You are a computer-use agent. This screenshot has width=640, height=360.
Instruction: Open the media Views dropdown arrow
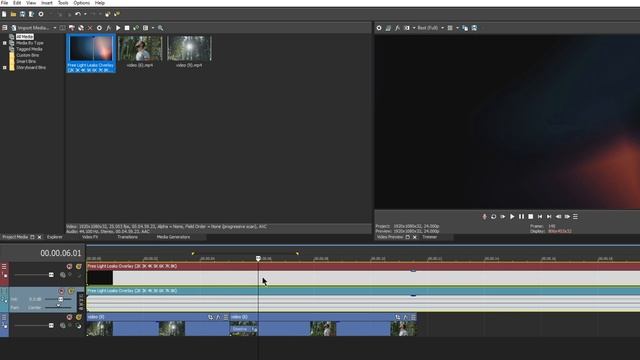[153, 28]
